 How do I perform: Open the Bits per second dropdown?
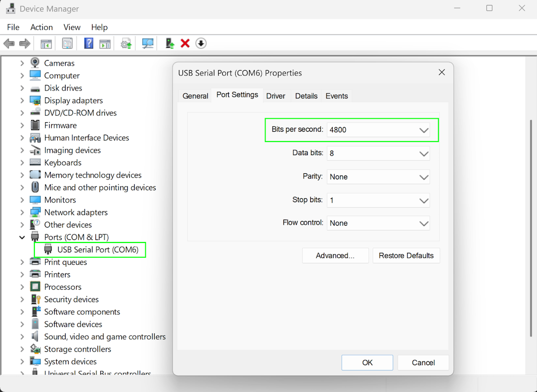coord(378,130)
